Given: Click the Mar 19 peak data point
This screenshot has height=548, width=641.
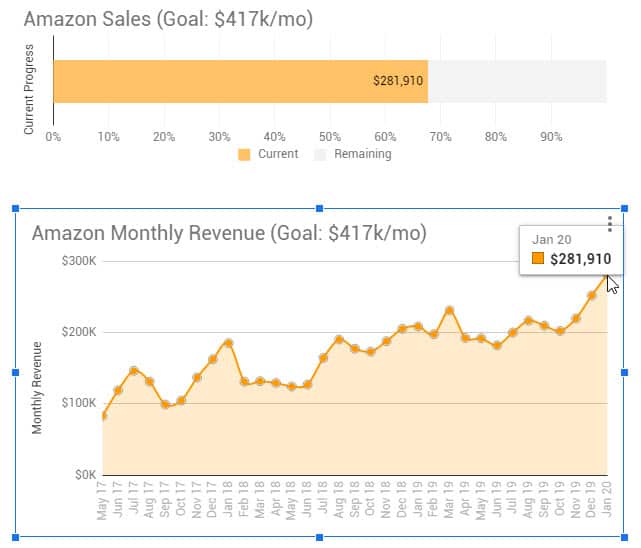Looking at the screenshot, I should coord(449,310).
